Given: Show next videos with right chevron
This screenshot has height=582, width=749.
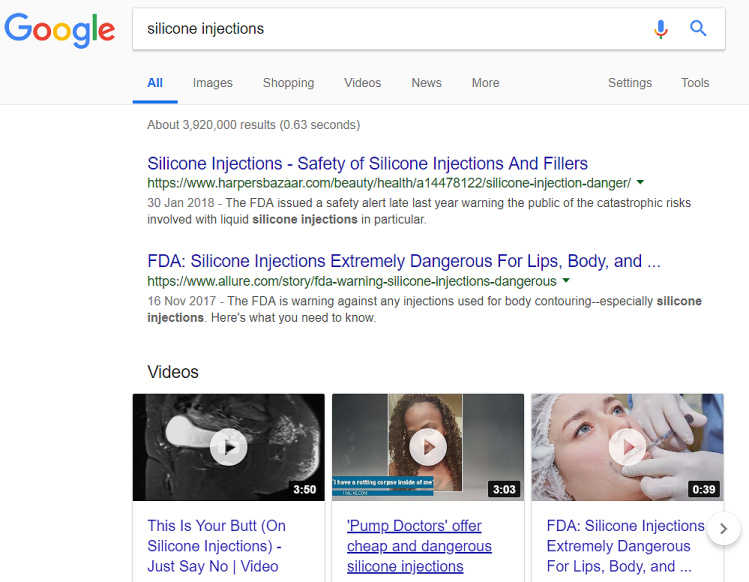Looking at the screenshot, I should (724, 528).
